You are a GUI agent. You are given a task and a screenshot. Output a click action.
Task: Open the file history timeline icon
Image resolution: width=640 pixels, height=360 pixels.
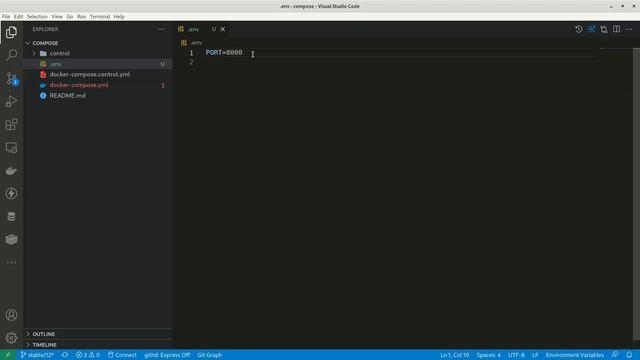pyautogui.click(x=579, y=29)
